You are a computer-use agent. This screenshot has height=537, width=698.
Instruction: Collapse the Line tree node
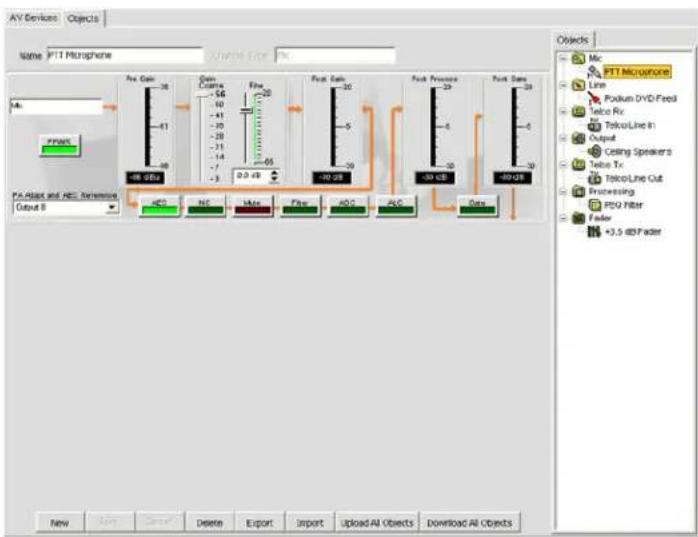(x=563, y=85)
